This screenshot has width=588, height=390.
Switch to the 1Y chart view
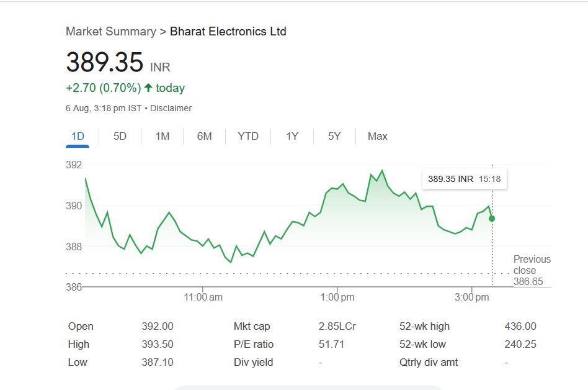click(292, 137)
